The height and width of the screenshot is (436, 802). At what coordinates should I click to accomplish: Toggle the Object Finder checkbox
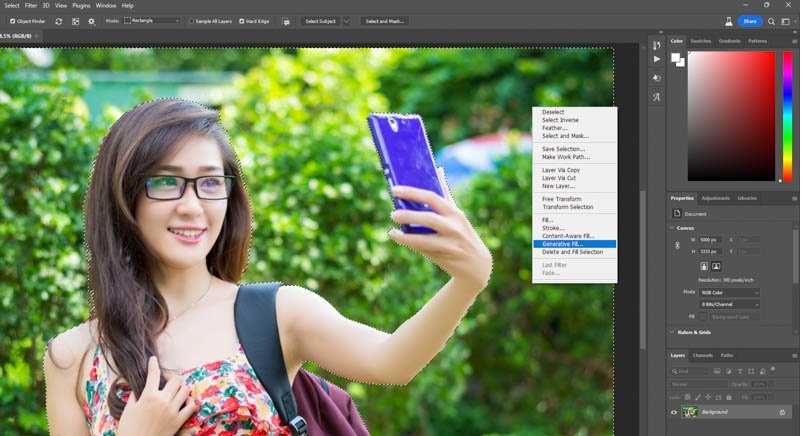click(x=11, y=21)
